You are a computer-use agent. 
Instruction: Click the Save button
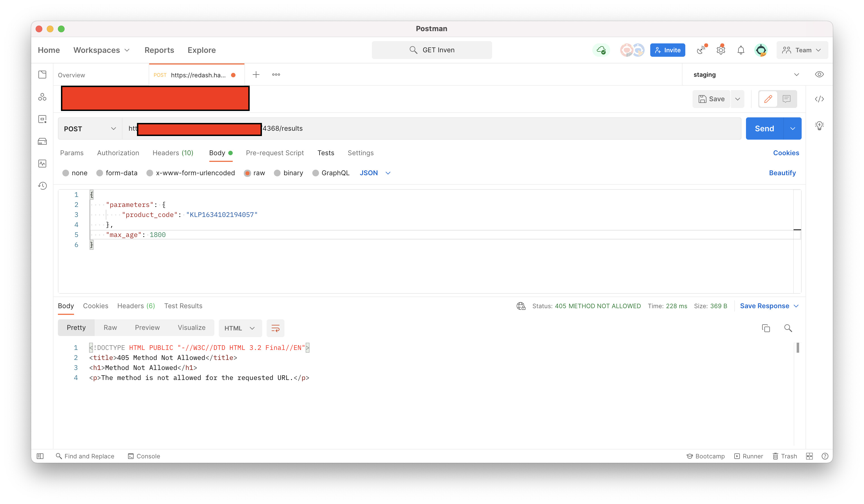[x=711, y=99]
